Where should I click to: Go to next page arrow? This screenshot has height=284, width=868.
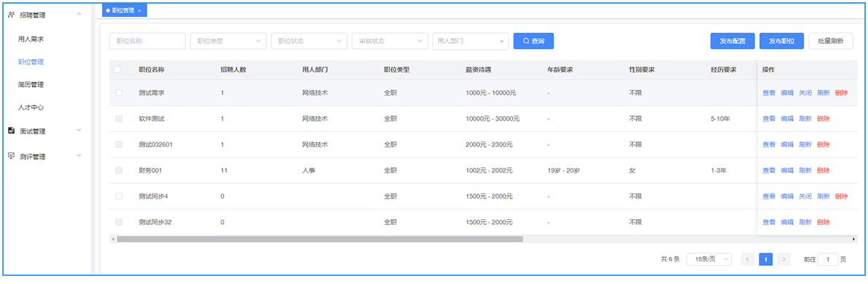coord(783,259)
